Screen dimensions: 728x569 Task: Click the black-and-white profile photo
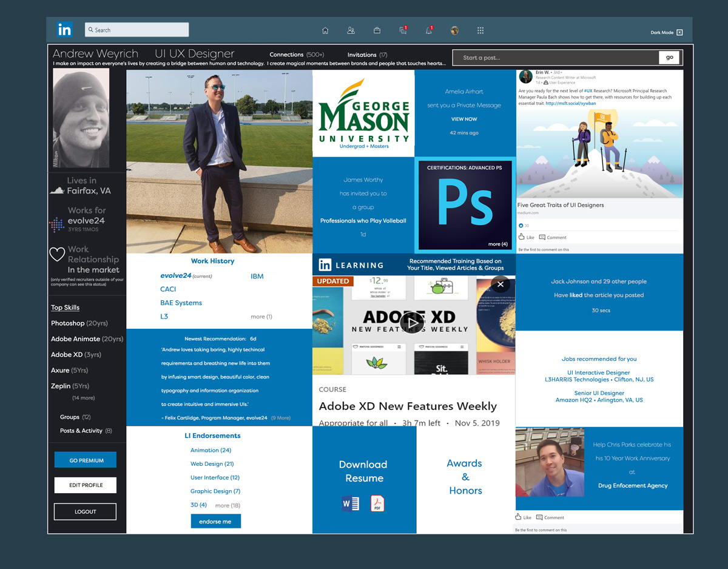81,118
